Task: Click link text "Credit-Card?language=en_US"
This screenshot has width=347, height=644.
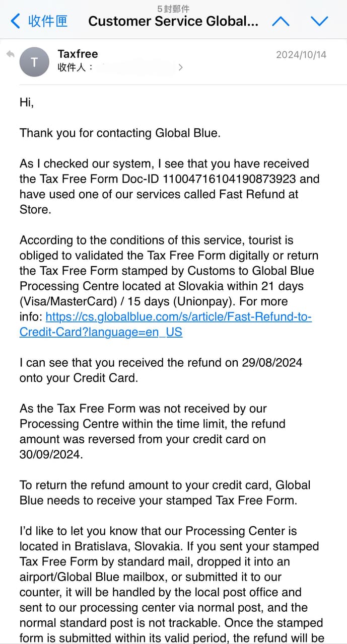Action: (101, 332)
